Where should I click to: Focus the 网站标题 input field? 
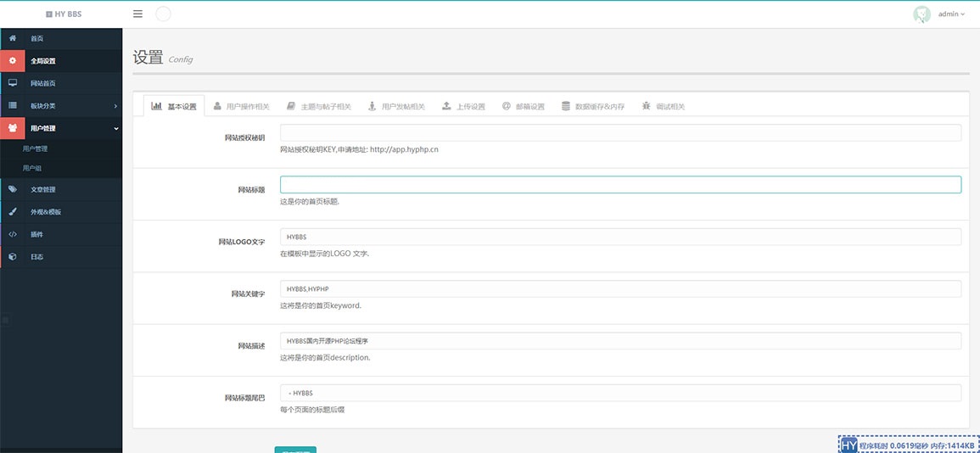[620, 184]
